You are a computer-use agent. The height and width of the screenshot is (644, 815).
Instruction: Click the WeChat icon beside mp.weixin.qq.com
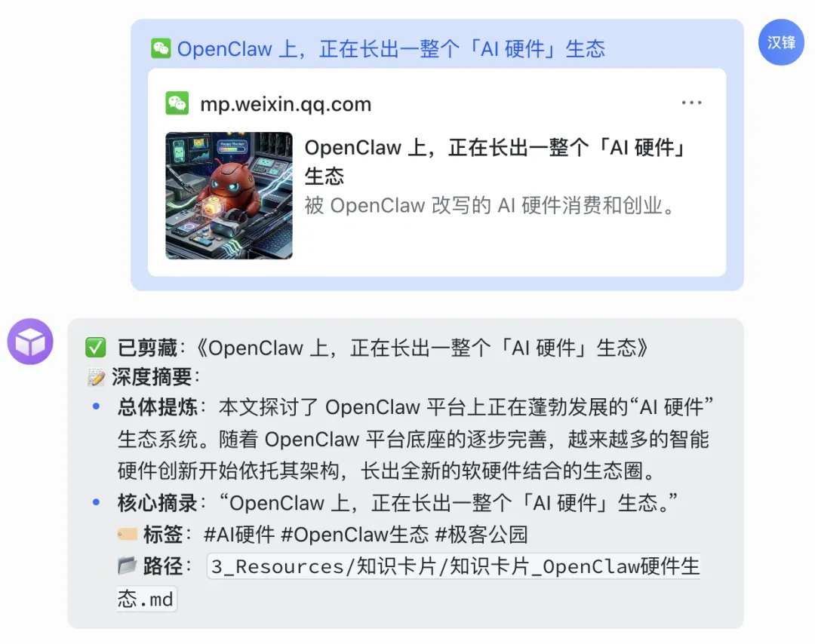tap(177, 103)
